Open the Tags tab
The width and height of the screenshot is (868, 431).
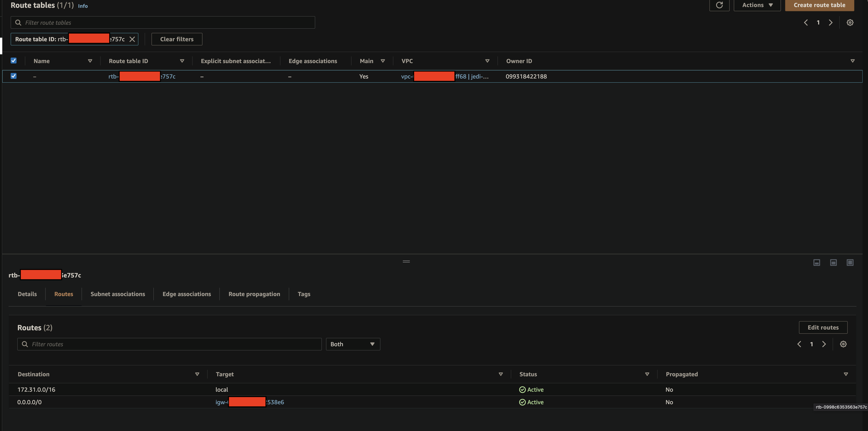click(x=304, y=294)
